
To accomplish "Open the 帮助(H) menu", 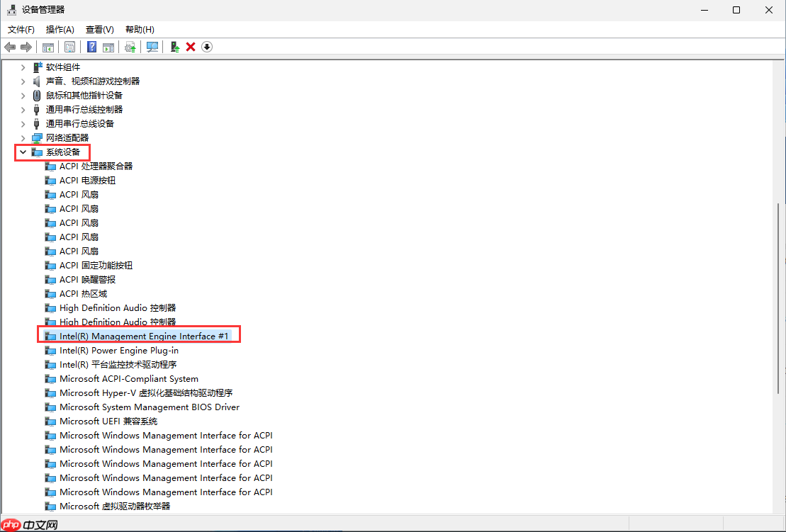I will coord(140,30).
